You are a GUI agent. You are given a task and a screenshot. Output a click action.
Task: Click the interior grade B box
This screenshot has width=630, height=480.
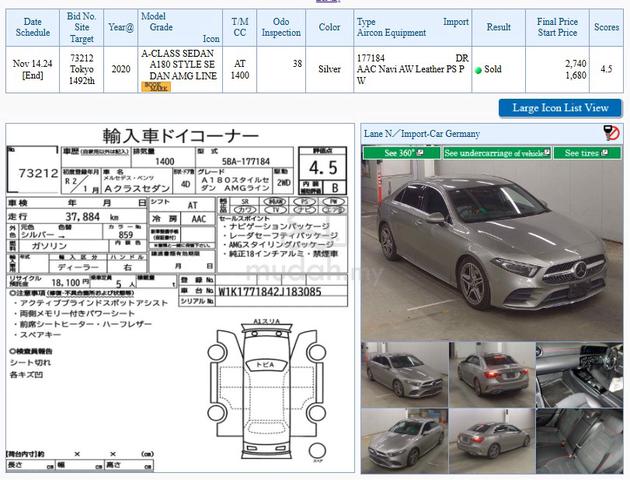335,188
